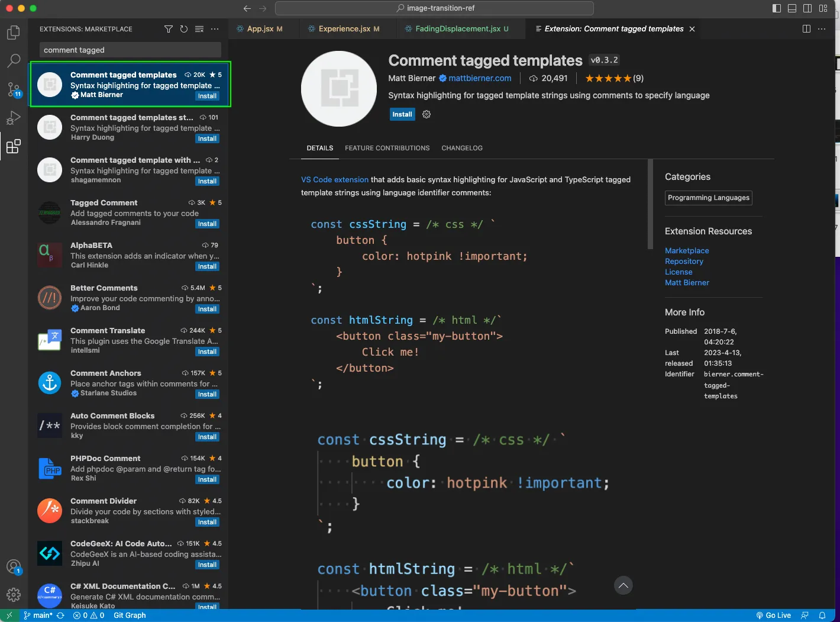This screenshot has height=622, width=840.
Task: Click the command center search box
Action: [x=434, y=8]
